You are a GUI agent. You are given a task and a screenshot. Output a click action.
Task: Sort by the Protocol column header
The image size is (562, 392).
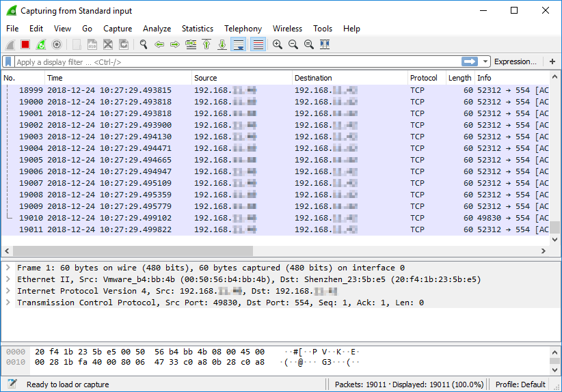point(427,78)
